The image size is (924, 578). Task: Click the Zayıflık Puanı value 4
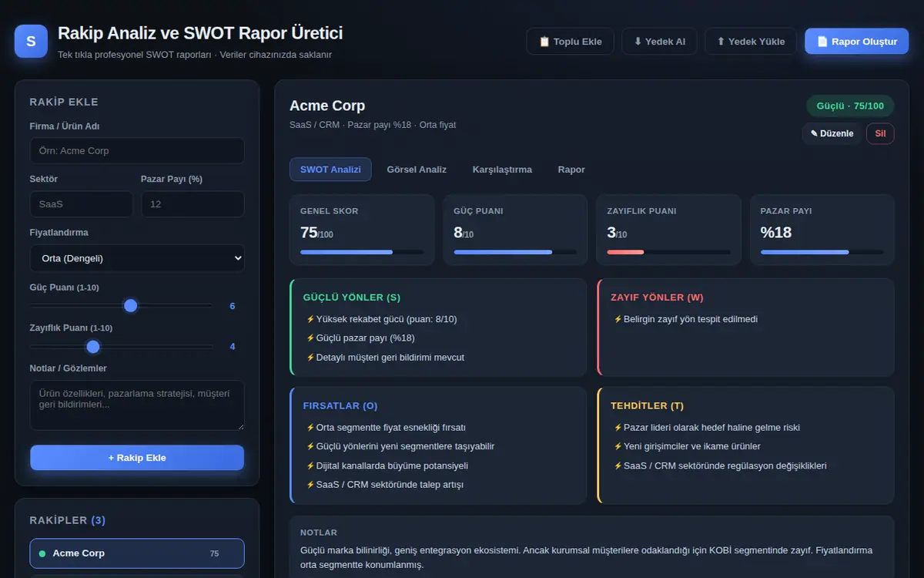point(233,347)
